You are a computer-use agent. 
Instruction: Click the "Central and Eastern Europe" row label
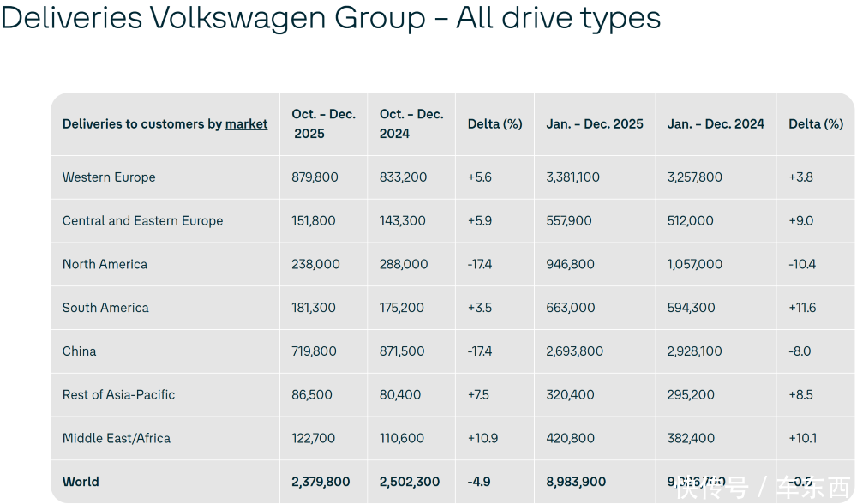tap(142, 221)
